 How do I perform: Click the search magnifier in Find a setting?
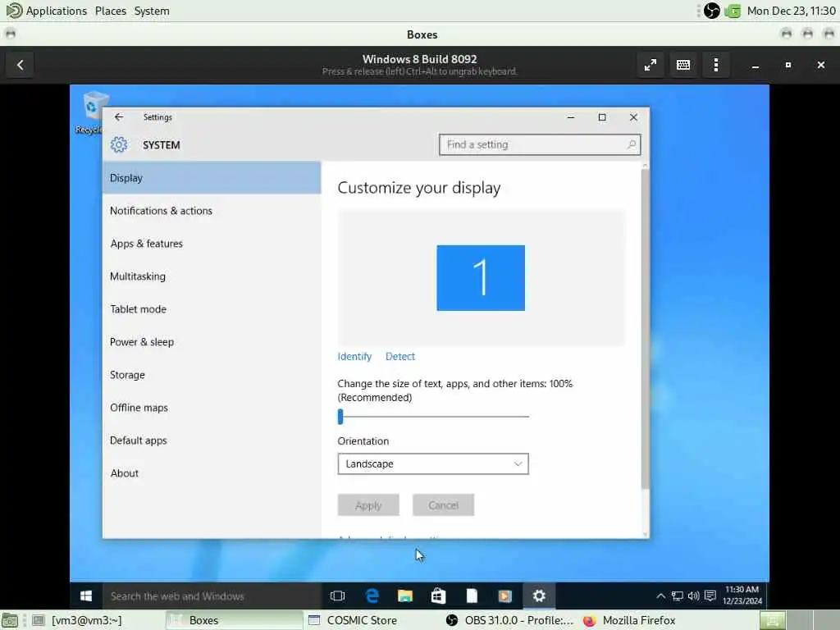coord(632,144)
